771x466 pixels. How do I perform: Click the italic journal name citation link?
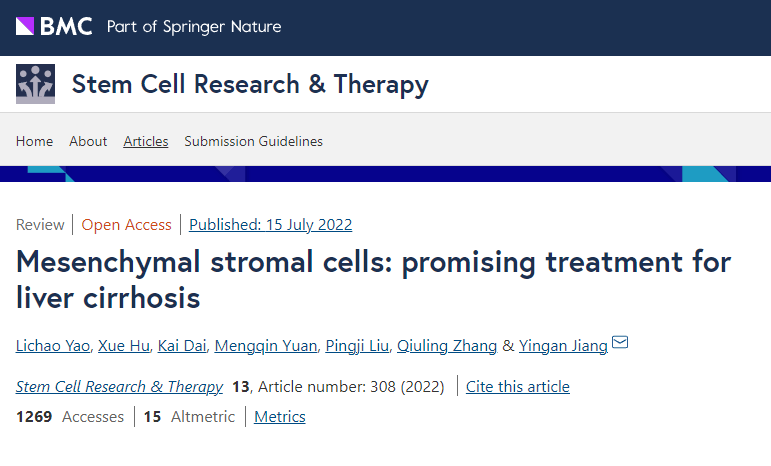(x=119, y=386)
